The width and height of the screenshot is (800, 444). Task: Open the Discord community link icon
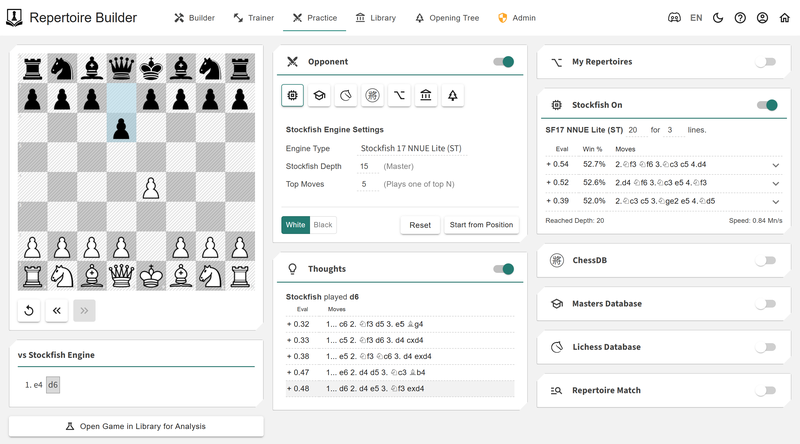pos(675,18)
